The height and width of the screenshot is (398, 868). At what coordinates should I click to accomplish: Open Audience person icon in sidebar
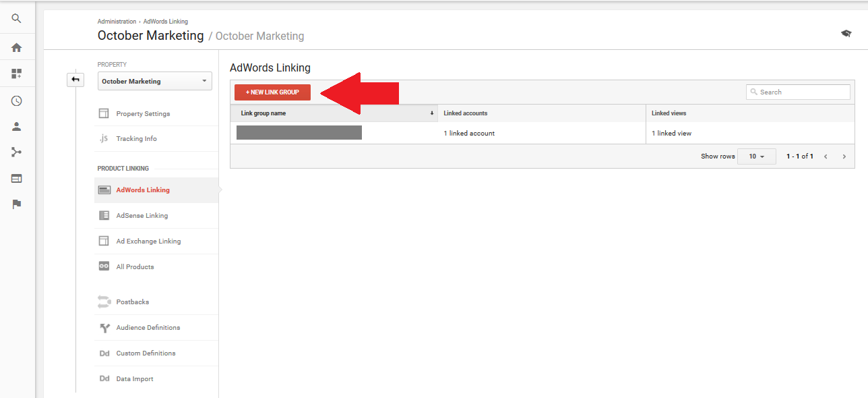(x=17, y=126)
